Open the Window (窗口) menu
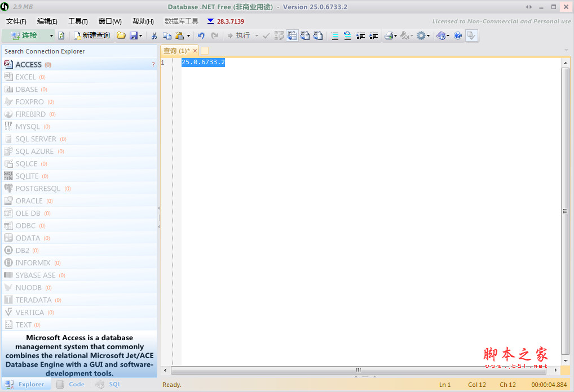Image resolution: width=574 pixels, height=392 pixels. (x=110, y=21)
